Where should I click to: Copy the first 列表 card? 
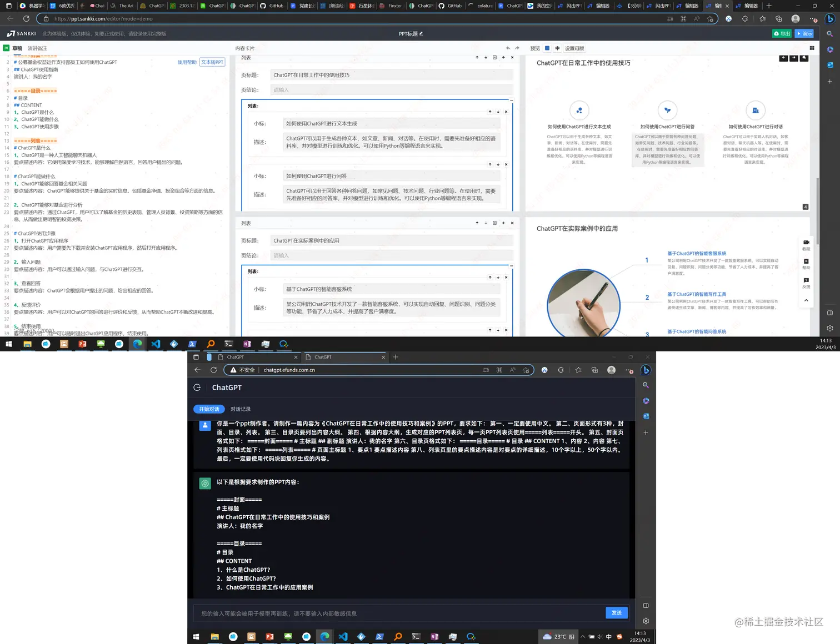[494, 57]
